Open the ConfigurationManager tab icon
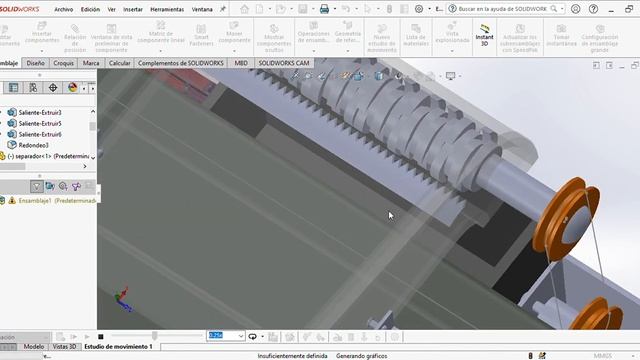640x360 pixels. (33, 88)
